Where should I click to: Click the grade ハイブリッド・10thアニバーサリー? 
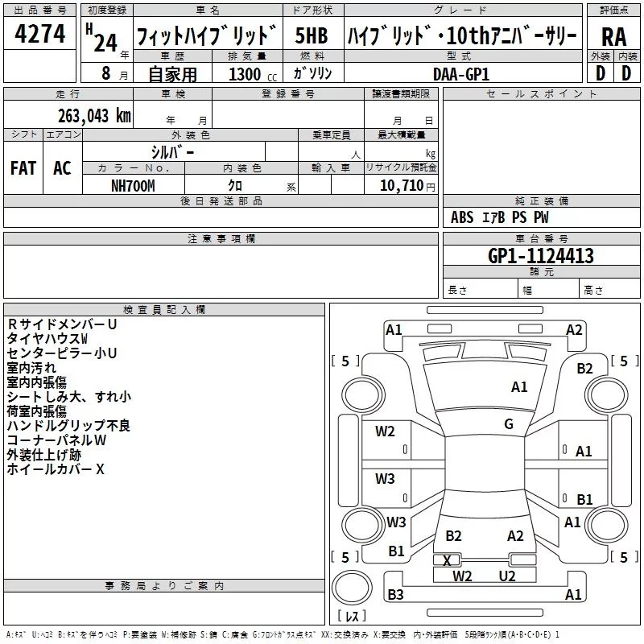[x=462, y=35]
